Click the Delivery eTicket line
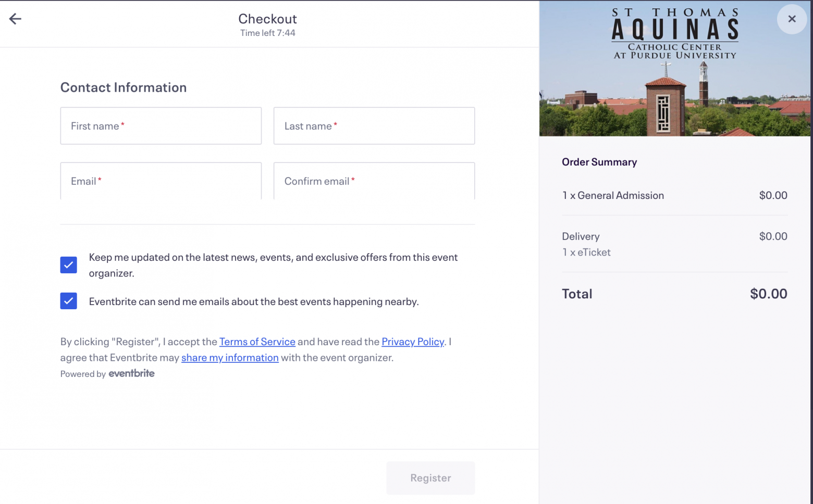This screenshot has width=813, height=504. click(674, 244)
